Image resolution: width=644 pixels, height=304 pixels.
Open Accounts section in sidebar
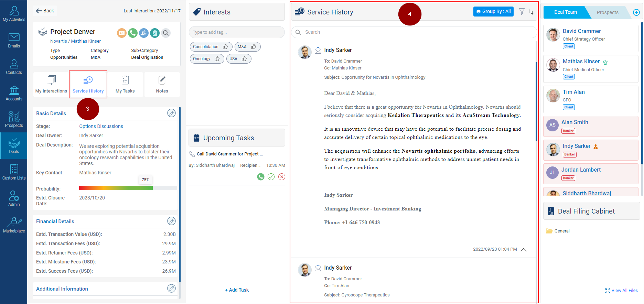coord(14,93)
